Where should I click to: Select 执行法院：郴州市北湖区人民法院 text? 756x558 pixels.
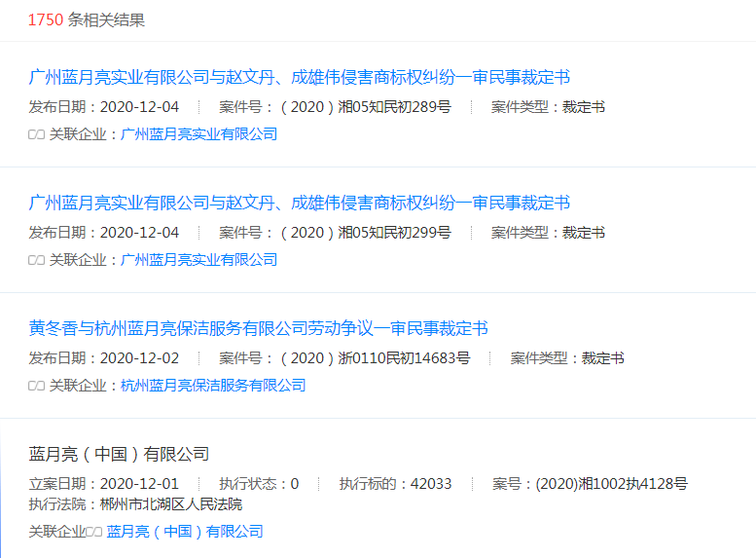[x=135, y=504]
